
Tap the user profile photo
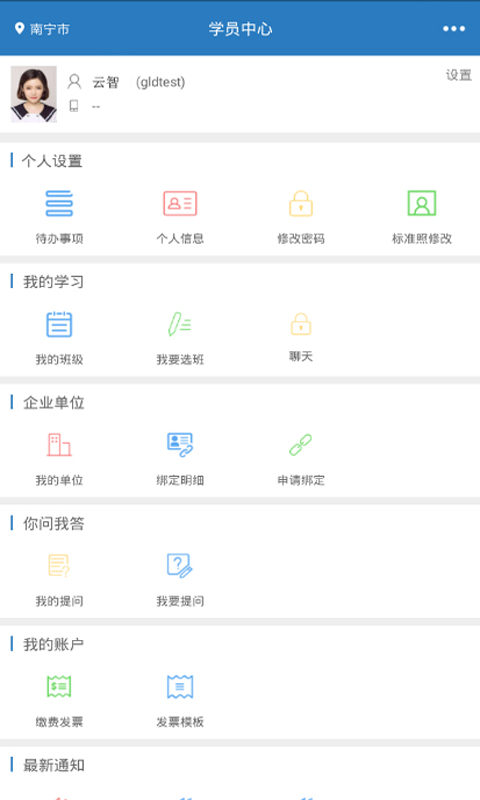[34, 94]
